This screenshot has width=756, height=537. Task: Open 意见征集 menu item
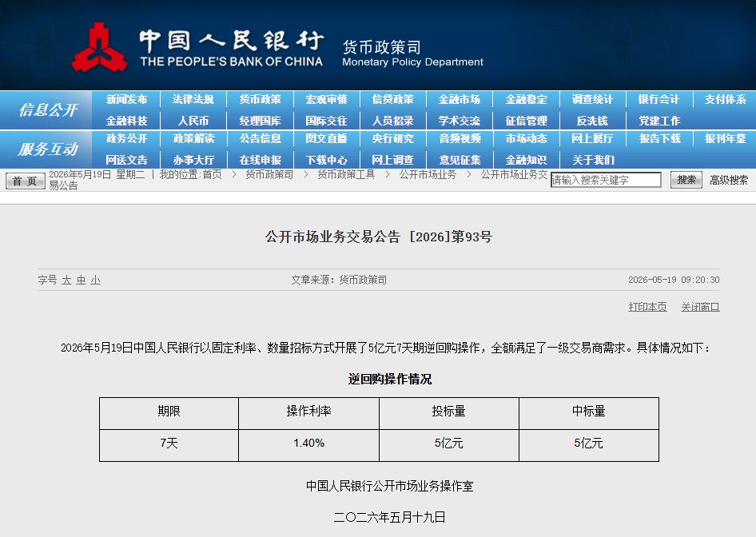pyautogui.click(x=460, y=160)
